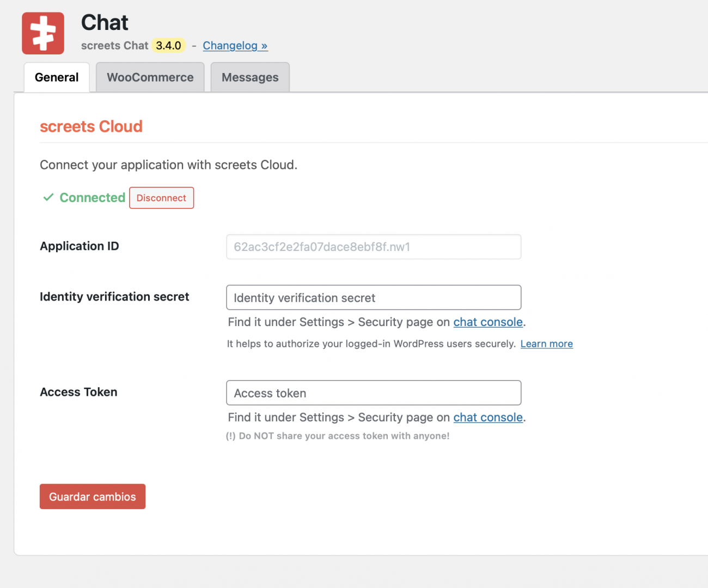Click the 3.4.0 version badge

tap(168, 46)
